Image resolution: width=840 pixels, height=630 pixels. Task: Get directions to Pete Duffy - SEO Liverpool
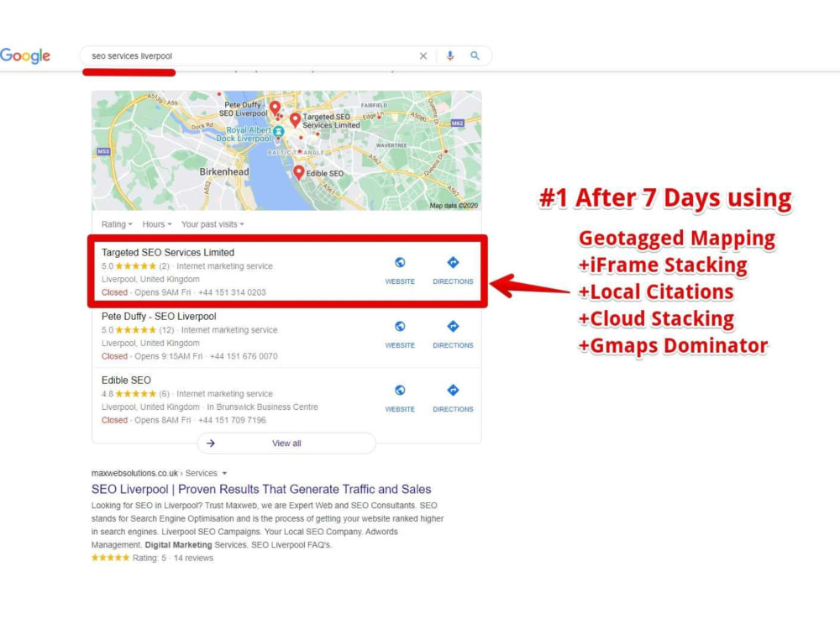click(453, 326)
